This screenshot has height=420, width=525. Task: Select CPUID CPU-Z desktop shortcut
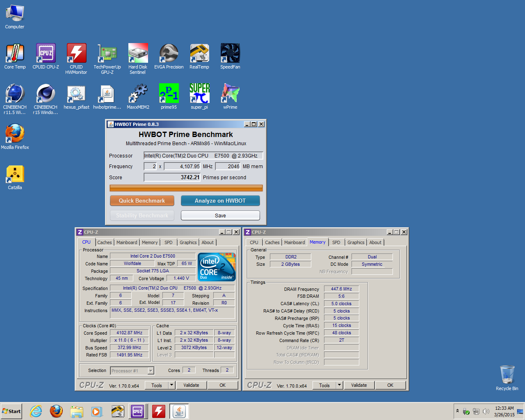[x=46, y=57]
